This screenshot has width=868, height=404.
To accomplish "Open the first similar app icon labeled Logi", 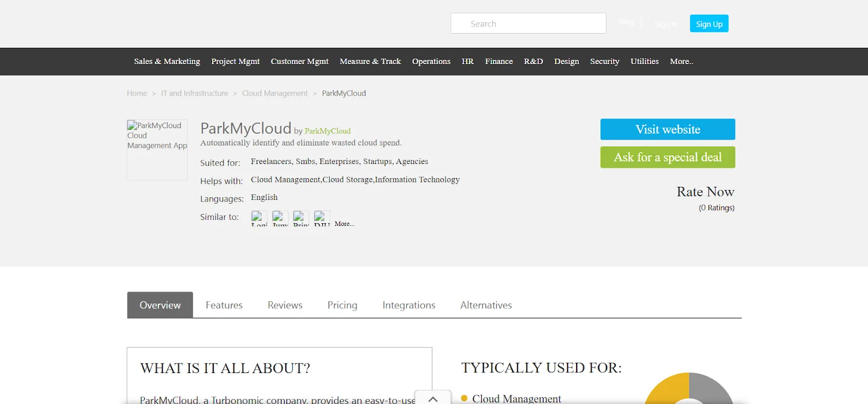I will [x=259, y=218].
